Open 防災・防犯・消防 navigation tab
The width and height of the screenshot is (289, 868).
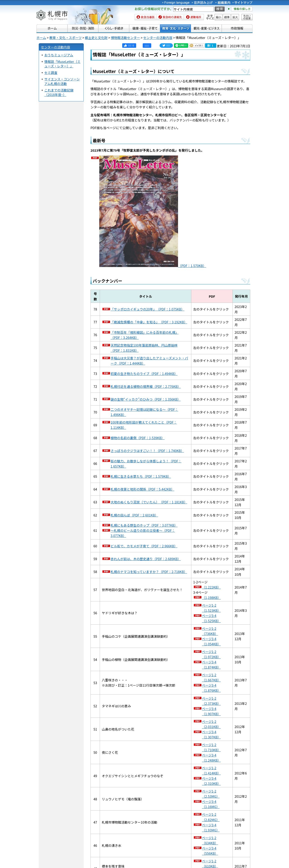pyautogui.click(x=83, y=29)
